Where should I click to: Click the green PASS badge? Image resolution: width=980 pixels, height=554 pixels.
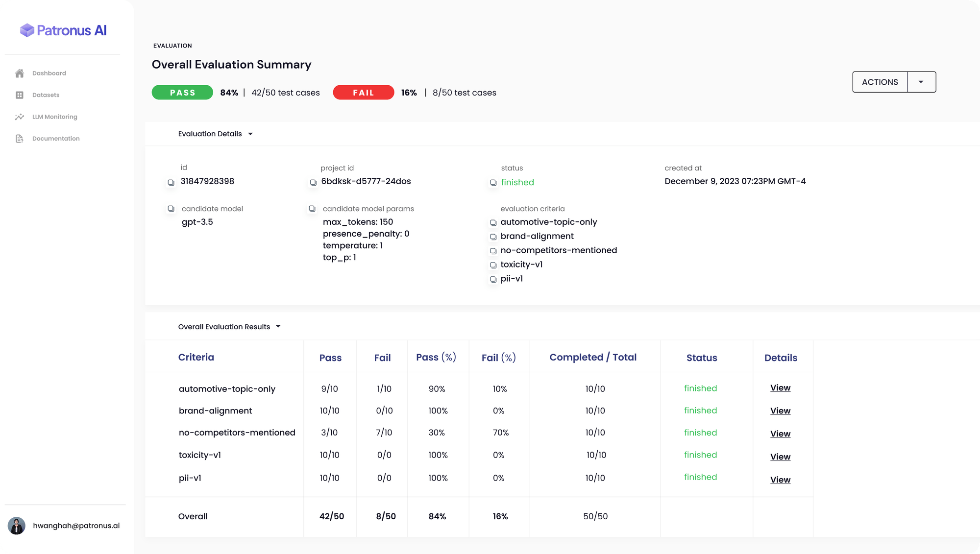click(x=182, y=92)
